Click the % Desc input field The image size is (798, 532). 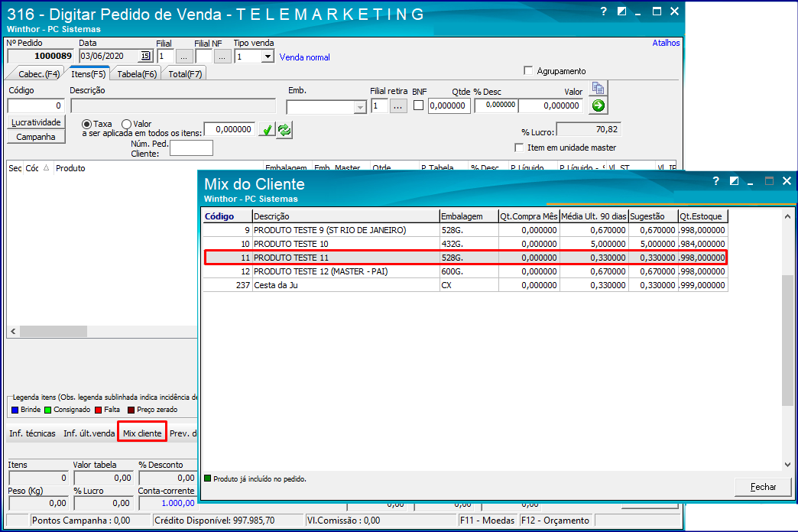click(496, 105)
